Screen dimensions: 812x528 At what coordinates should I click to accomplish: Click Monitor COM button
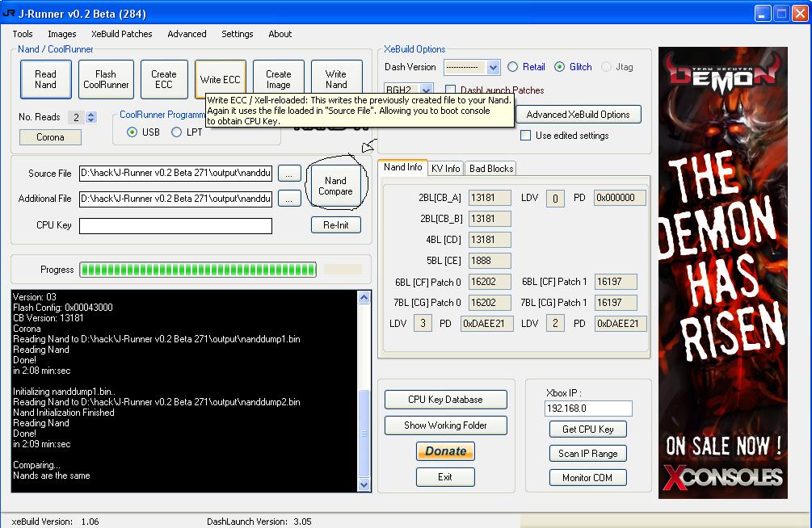(587, 477)
